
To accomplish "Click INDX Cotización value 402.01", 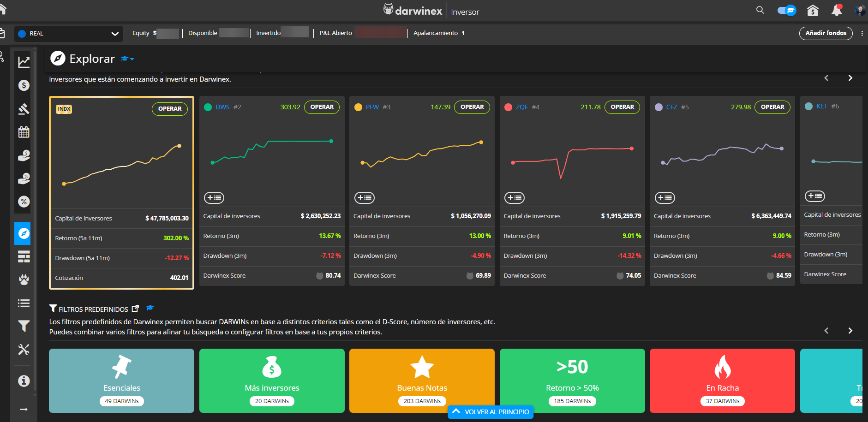I will [x=179, y=278].
